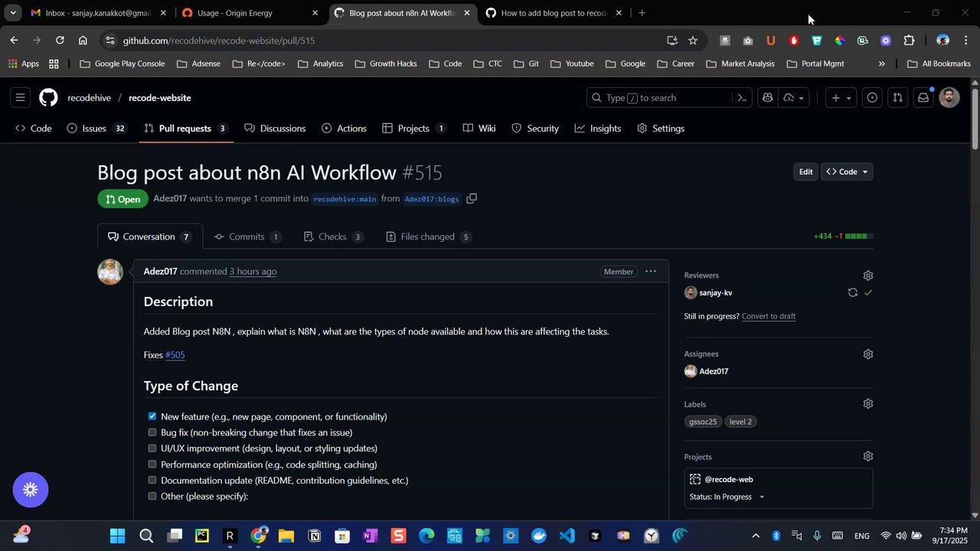980x551 pixels.
Task: Check the Documentation update checkbox
Action: (x=152, y=480)
